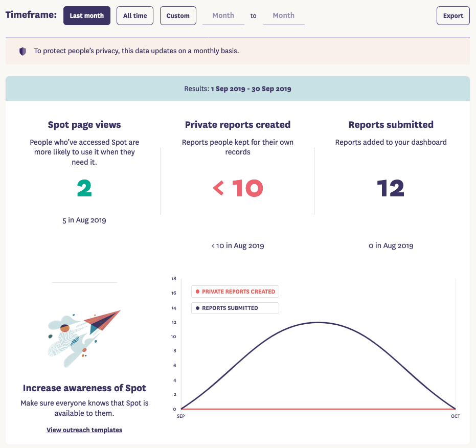
Task: Select the Last month timeframe
Action: click(x=86, y=15)
